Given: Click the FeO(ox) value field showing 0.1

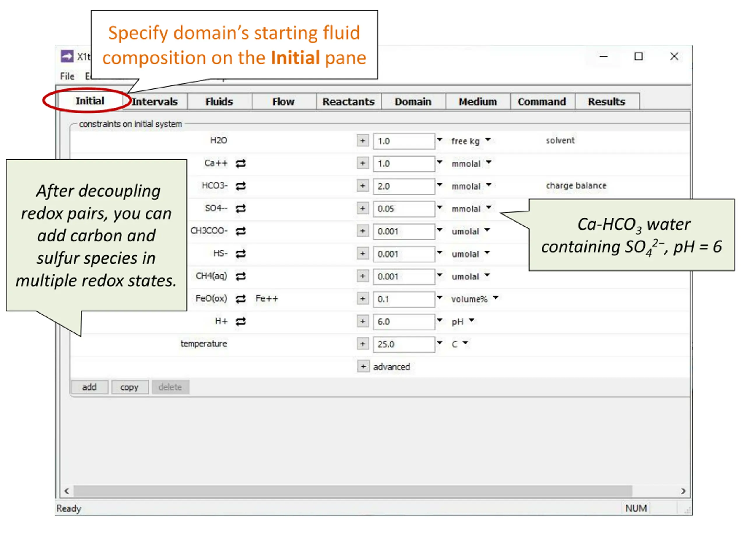Looking at the screenshot, I should click(x=404, y=299).
